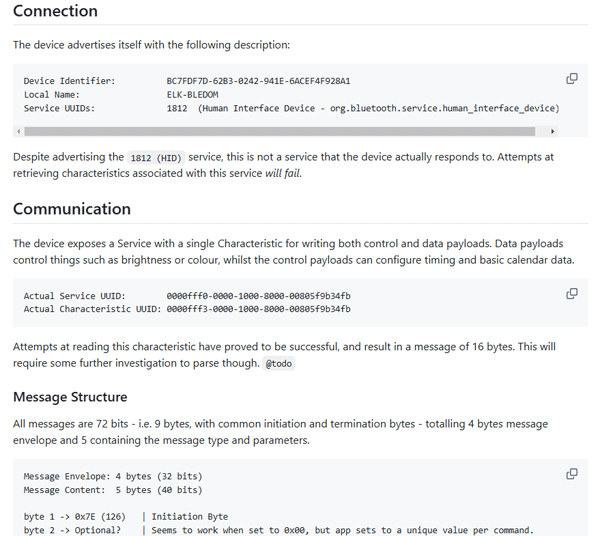Click the Communication heading
600x536 pixels.
point(72,209)
